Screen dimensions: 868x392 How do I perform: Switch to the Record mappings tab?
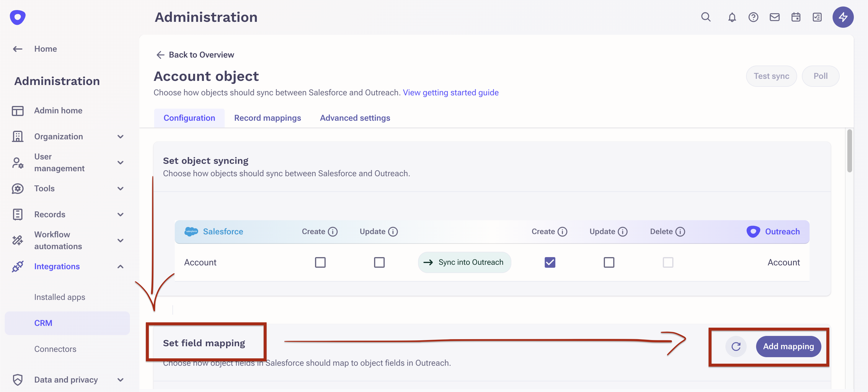pyautogui.click(x=267, y=118)
